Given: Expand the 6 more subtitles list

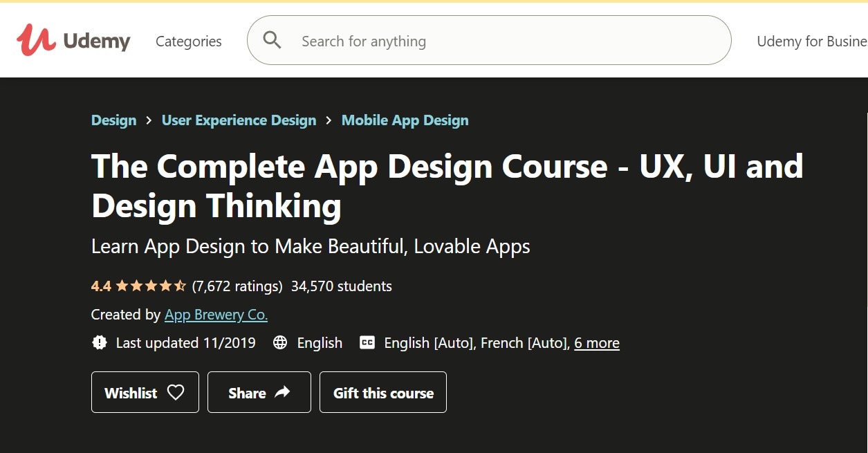Looking at the screenshot, I should pos(597,343).
